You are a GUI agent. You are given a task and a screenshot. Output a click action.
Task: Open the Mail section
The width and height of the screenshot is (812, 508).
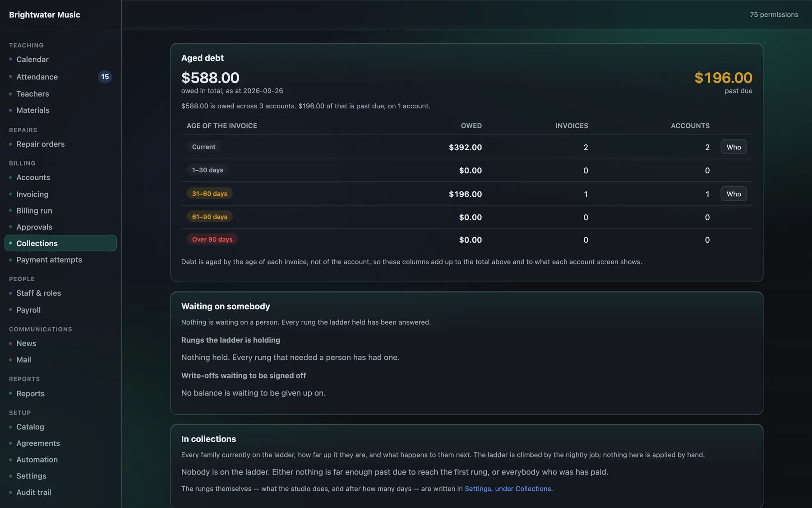(60, 360)
